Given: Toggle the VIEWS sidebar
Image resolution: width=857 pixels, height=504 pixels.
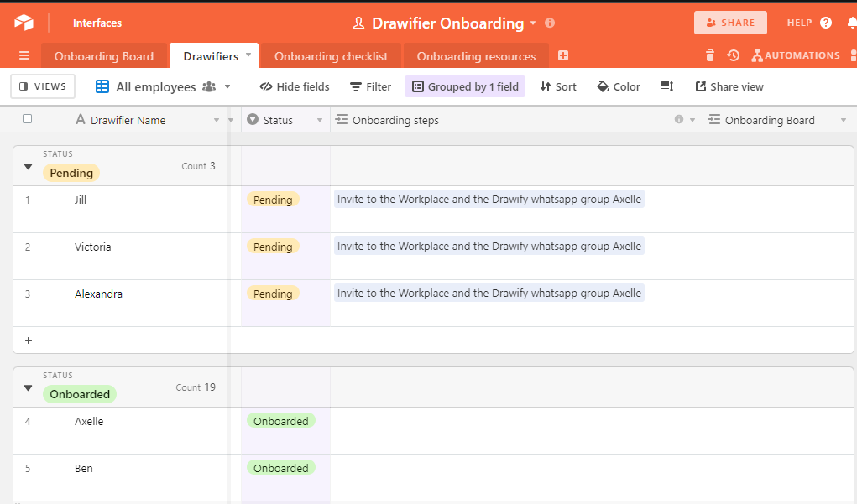Looking at the screenshot, I should [43, 86].
